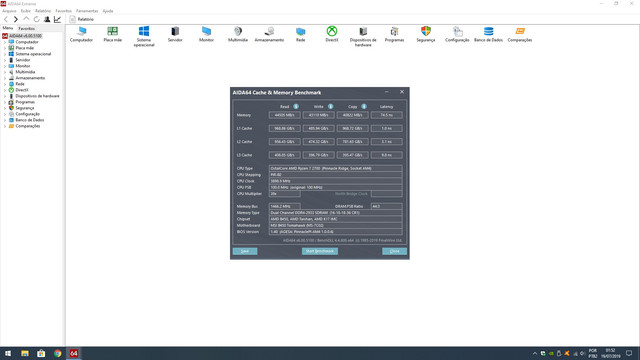Open the Servidor icon in the main pane
Screen dimensions: 640x360
tap(175, 34)
